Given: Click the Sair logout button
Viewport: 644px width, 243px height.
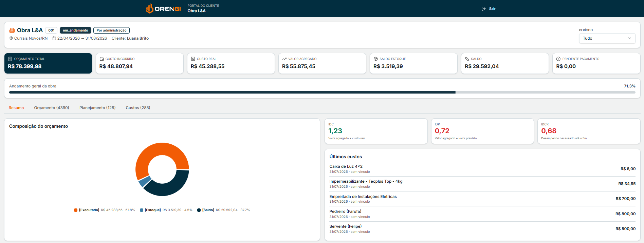Looking at the screenshot, I should pos(489,8).
